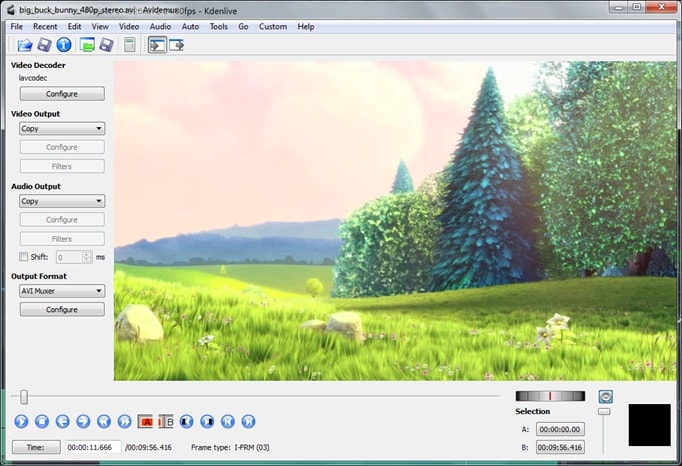
Task: Open the Custom menu
Action: 273,27
